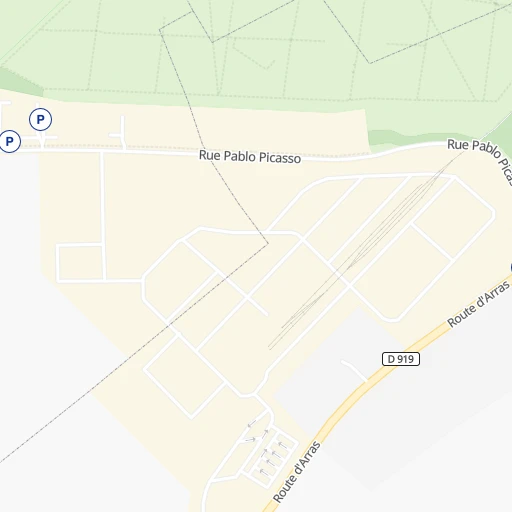Click the upper parking P icon
Screen dimensions: 512x512
[x=40, y=119]
